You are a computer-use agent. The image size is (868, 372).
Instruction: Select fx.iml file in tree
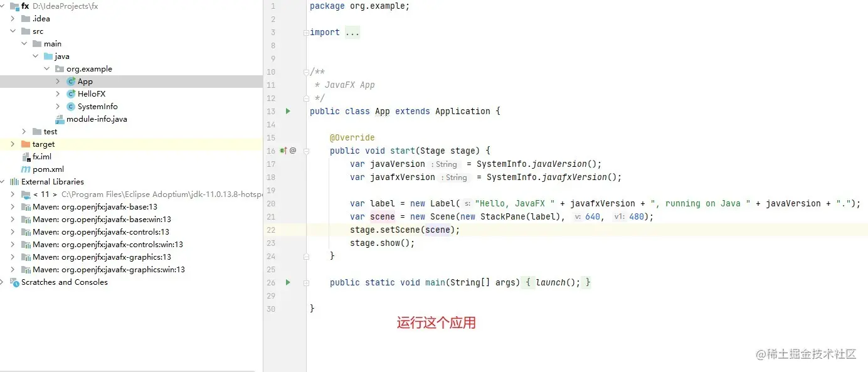coord(42,157)
